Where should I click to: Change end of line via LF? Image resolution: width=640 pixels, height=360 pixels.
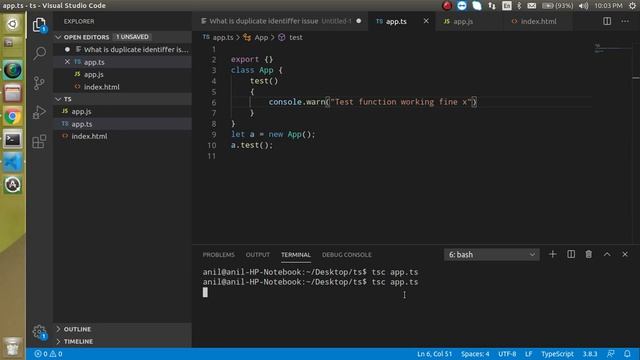point(529,354)
